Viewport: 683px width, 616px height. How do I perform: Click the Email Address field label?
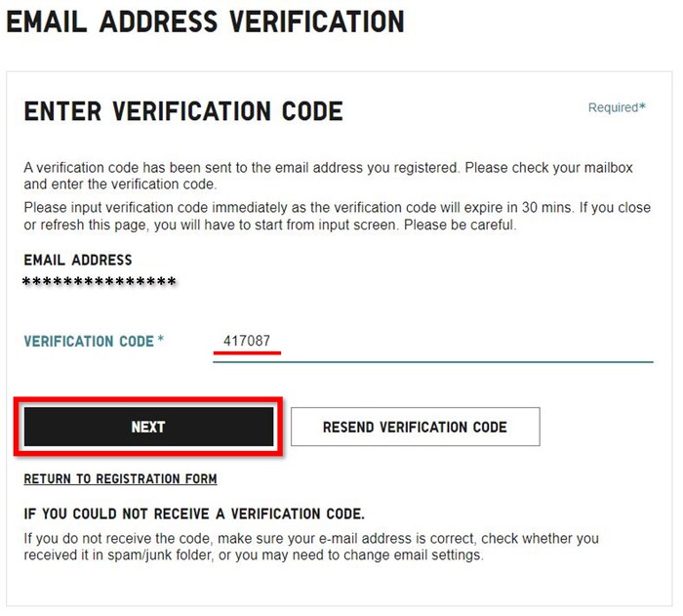[x=78, y=260]
